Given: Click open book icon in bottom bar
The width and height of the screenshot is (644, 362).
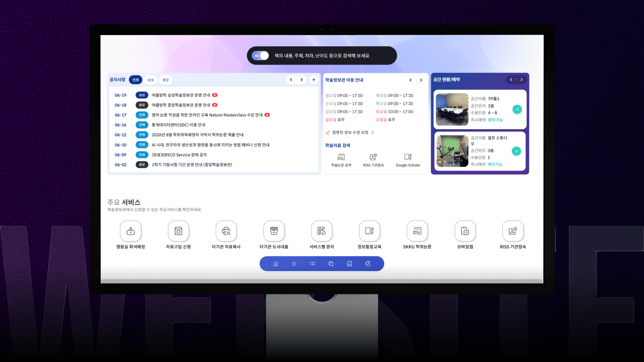Looking at the screenshot, I should [x=313, y=264].
